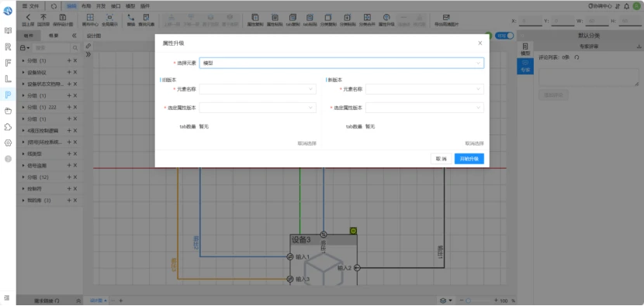Click the 属性升级 toolbar icon
Screen dimensions: 644x306
(386, 17)
